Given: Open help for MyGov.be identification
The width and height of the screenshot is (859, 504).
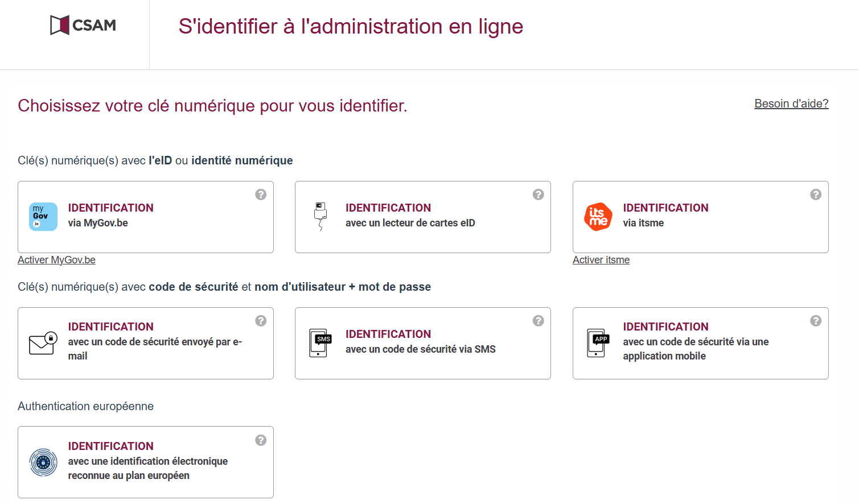Looking at the screenshot, I should pyautogui.click(x=261, y=194).
